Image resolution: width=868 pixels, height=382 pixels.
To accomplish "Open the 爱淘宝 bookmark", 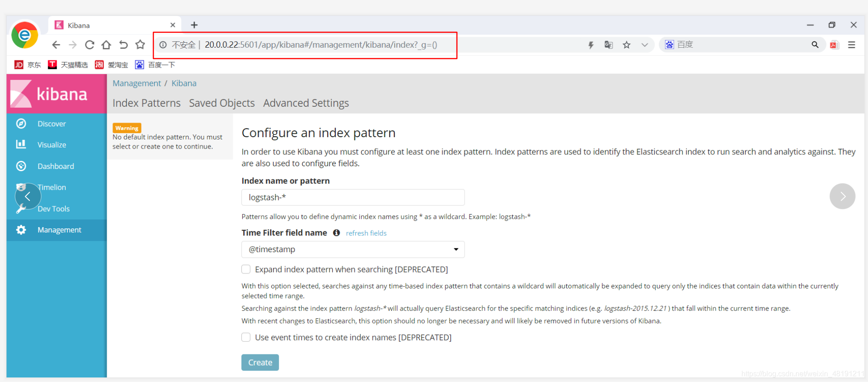I will point(112,65).
